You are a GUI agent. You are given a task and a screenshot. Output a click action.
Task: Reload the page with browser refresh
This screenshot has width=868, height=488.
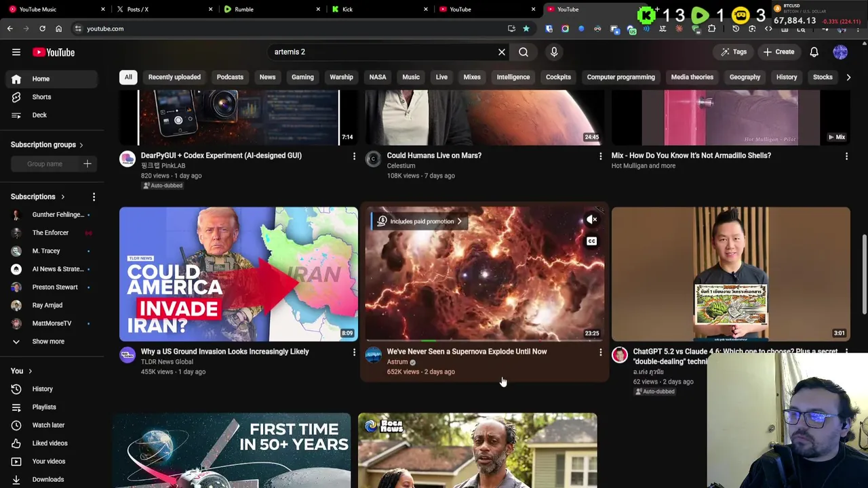[42, 28]
